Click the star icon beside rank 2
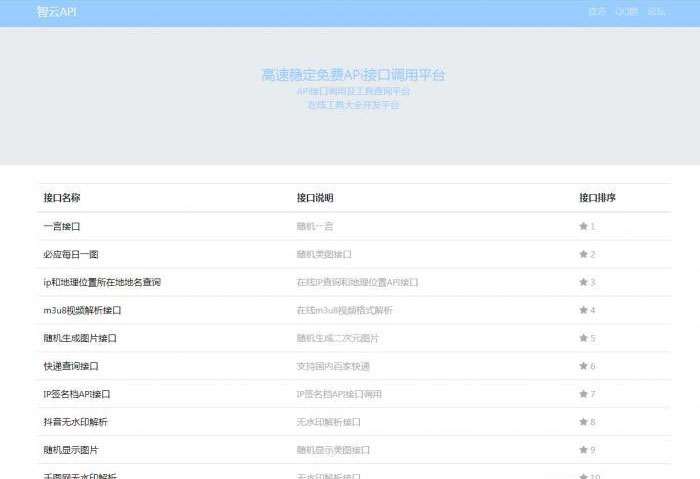 click(584, 254)
